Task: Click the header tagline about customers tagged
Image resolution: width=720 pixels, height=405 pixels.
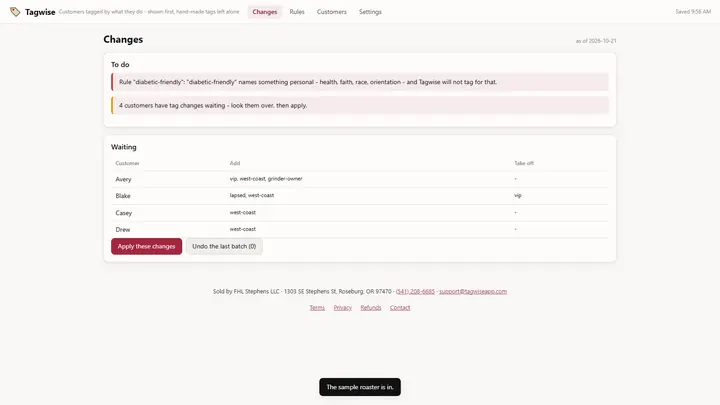Action: [x=149, y=12]
